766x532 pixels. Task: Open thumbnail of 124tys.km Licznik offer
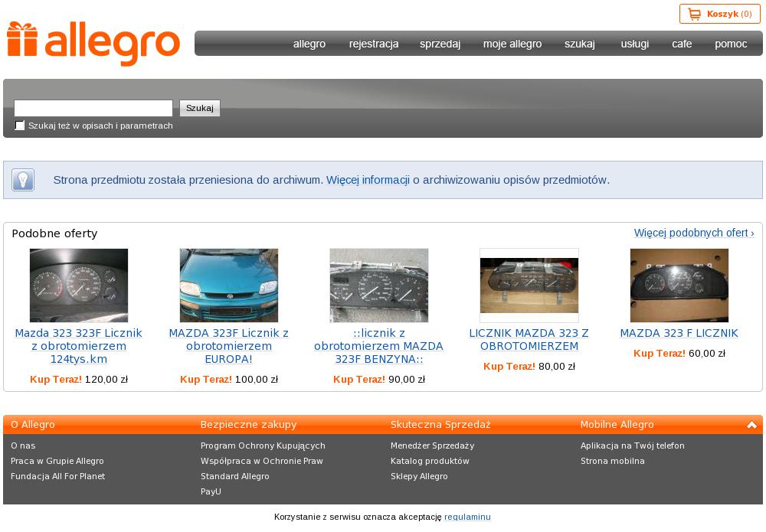(79, 286)
